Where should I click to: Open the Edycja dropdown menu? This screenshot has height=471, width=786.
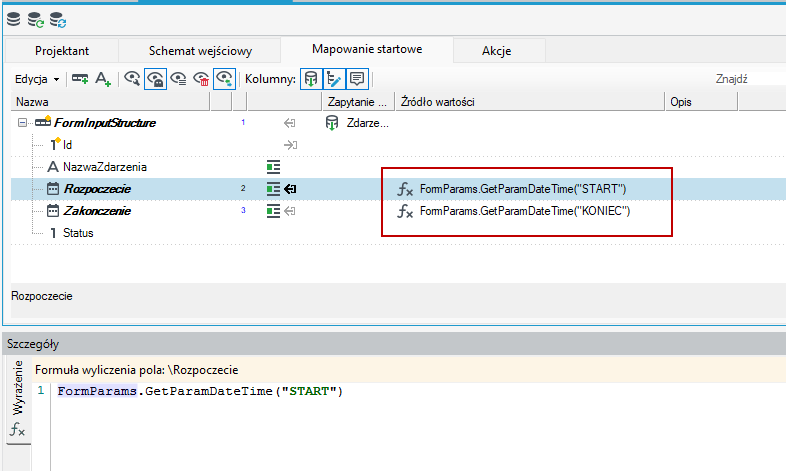(37, 79)
